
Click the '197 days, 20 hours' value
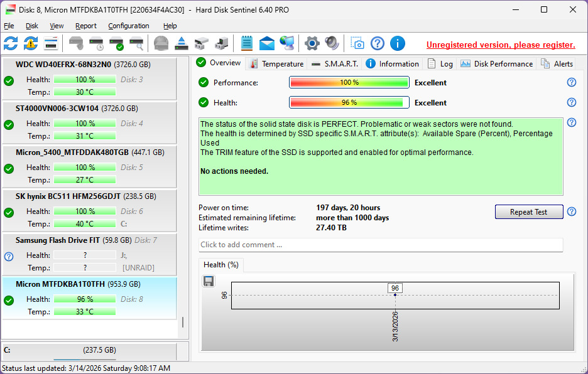(x=348, y=208)
